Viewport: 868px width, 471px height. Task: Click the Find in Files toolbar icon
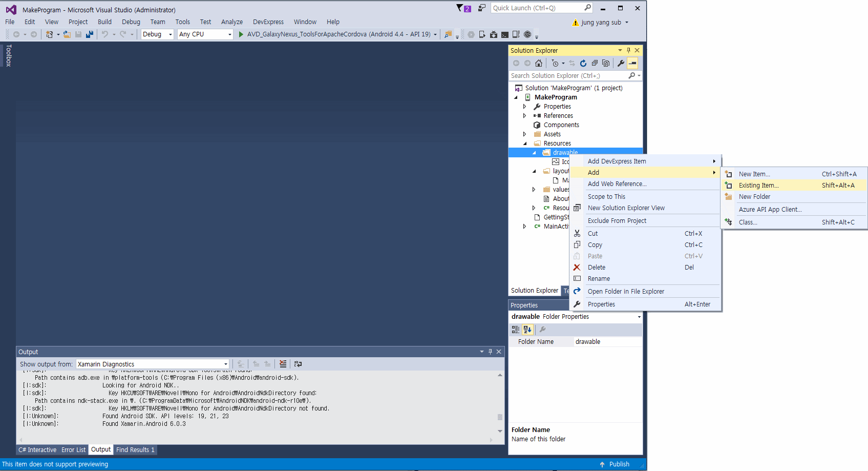448,34
